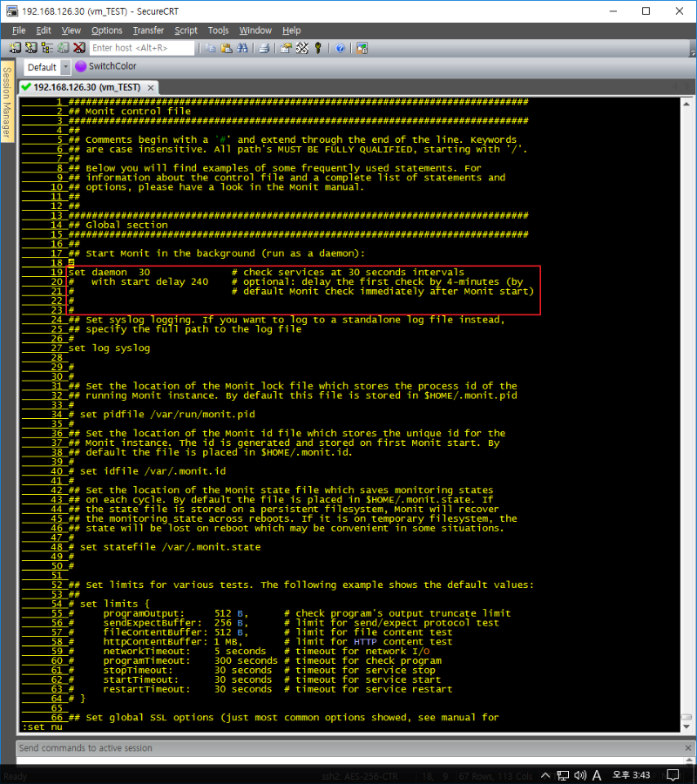Click the Public Key Assistant key icon
The image size is (697, 784).
pos(318,48)
